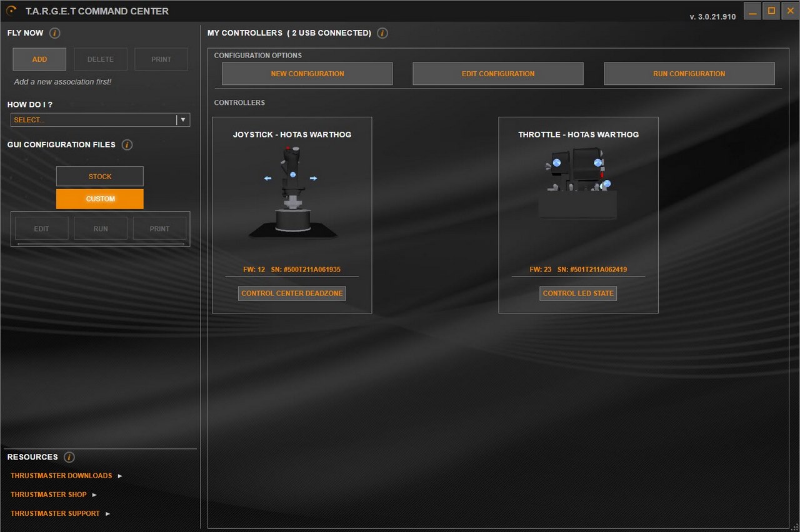This screenshot has height=532, width=800.
Task: Click the arrow next to Thrustmaster Downloads
Action: coord(120,476)
